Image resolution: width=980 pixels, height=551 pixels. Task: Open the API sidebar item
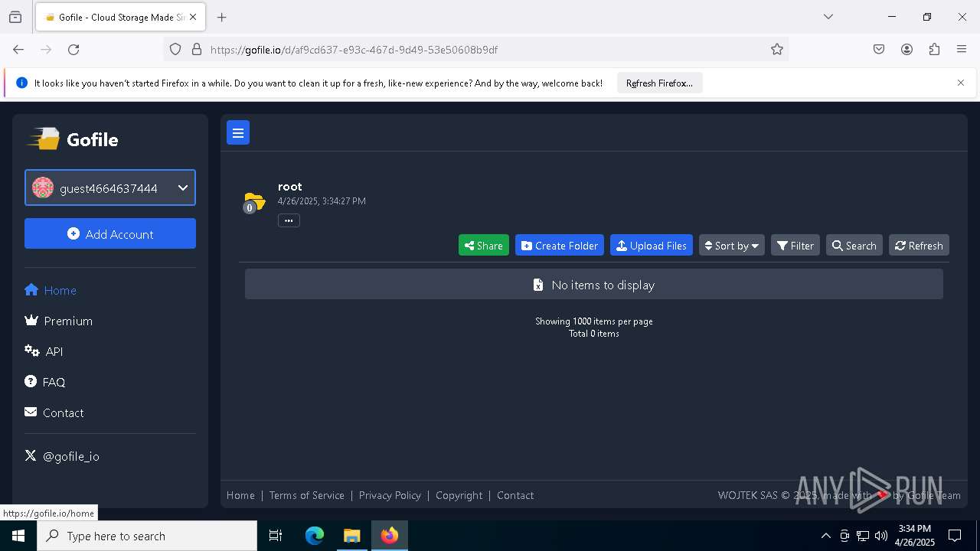click(x=44, y=351)
